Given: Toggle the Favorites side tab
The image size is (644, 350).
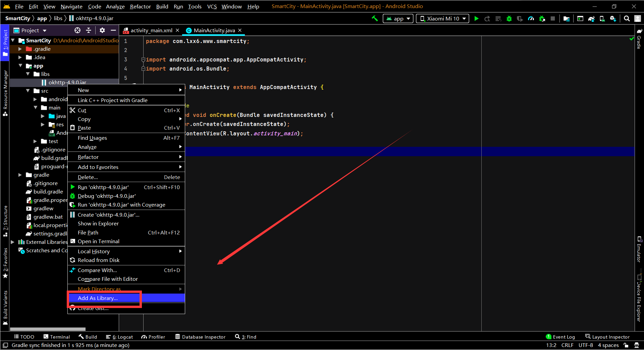Looking at the screenshot, I should [5, 263].
